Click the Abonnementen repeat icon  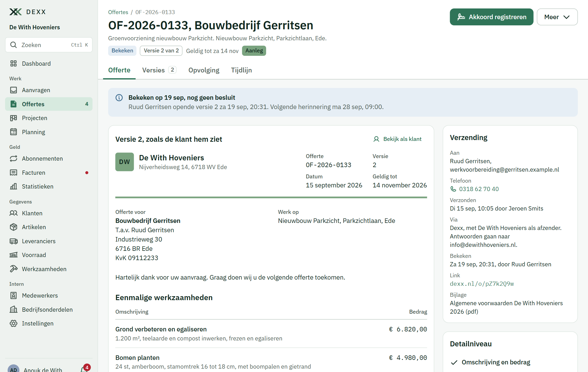coord(13,158)
